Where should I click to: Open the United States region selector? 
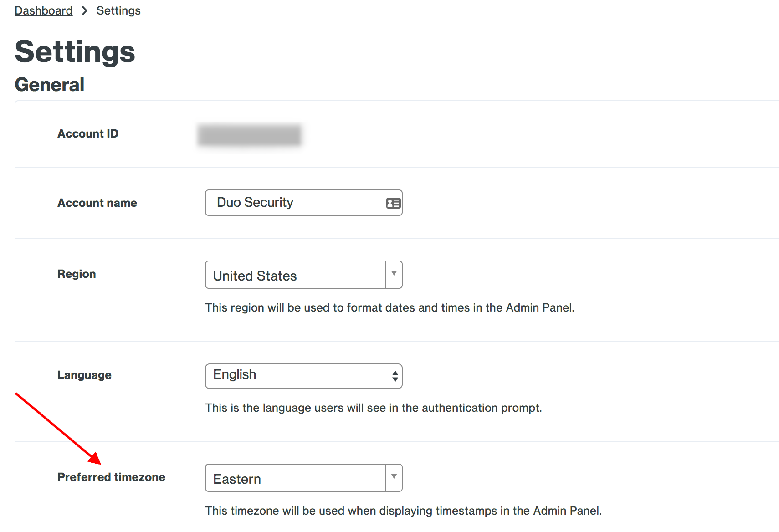point(296,275)
